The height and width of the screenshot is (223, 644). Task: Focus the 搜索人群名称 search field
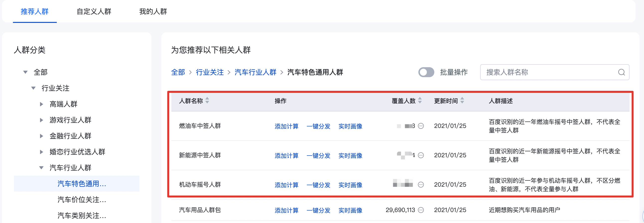[550, 72]
